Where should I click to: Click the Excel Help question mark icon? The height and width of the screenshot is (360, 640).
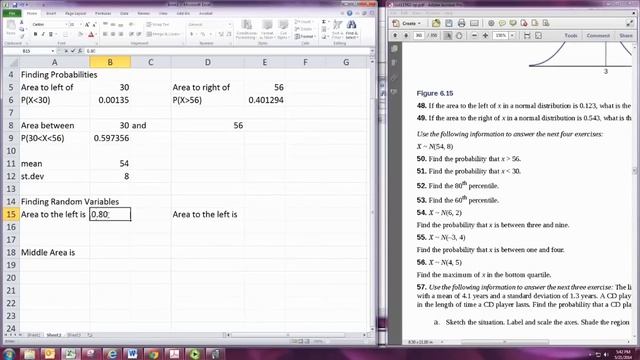[350, 13]
